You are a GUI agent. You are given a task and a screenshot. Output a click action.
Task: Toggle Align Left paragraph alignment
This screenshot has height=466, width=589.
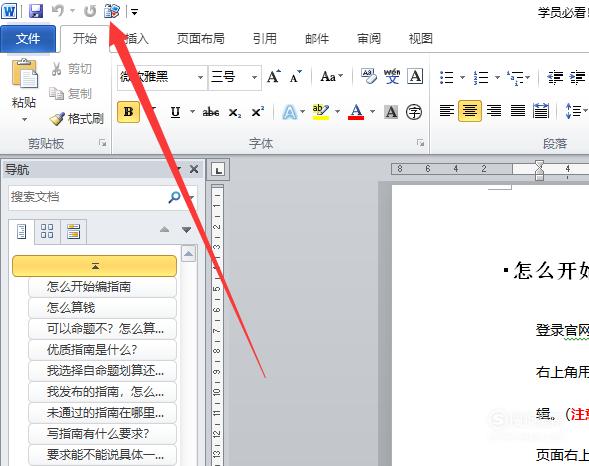pyautogui.click(x=447, y=111)
